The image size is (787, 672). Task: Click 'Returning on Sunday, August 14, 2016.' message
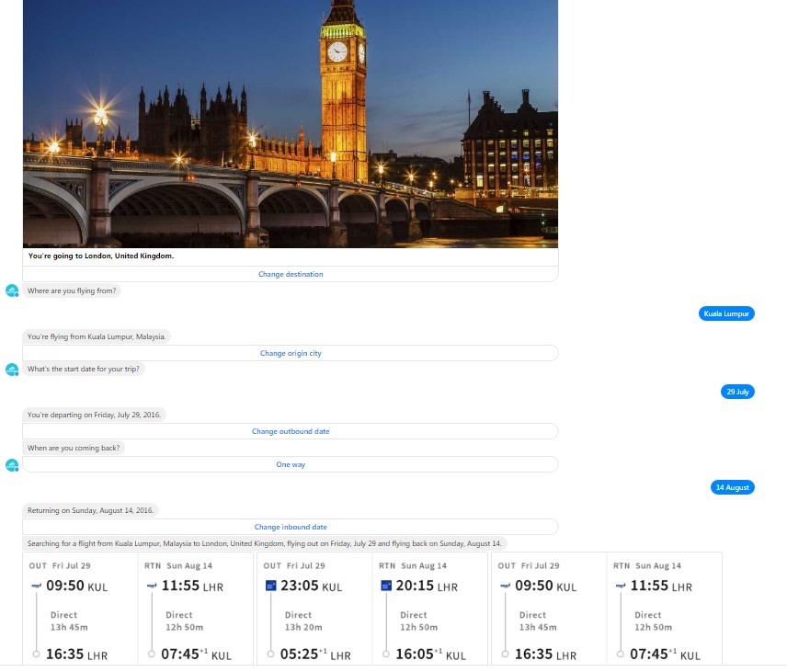click(x=90, y=510)
